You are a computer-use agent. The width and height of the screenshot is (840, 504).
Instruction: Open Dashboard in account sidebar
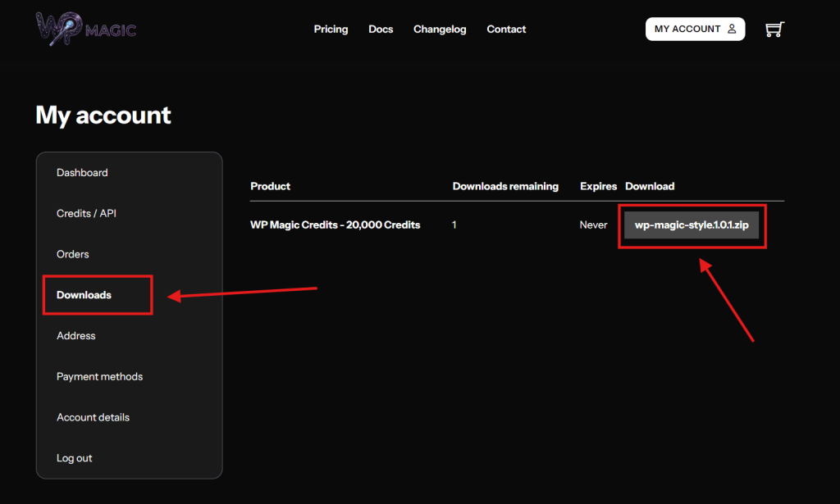82,173
